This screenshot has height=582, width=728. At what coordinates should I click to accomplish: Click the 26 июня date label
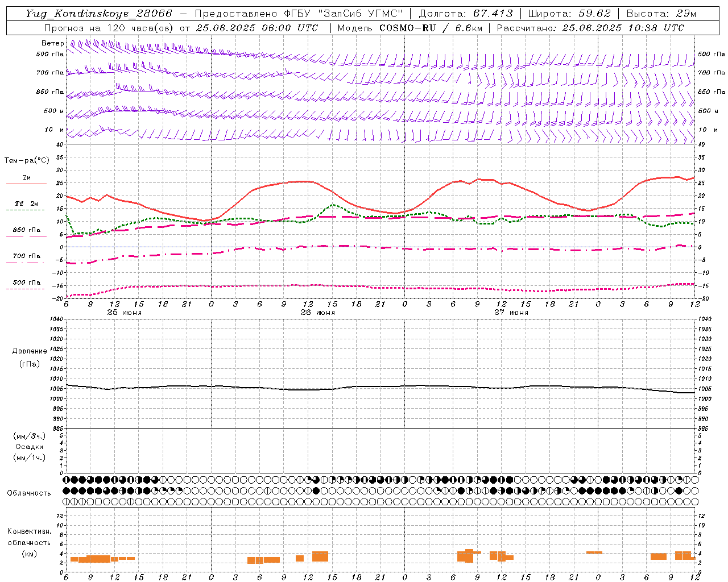(x=317, y=313)
